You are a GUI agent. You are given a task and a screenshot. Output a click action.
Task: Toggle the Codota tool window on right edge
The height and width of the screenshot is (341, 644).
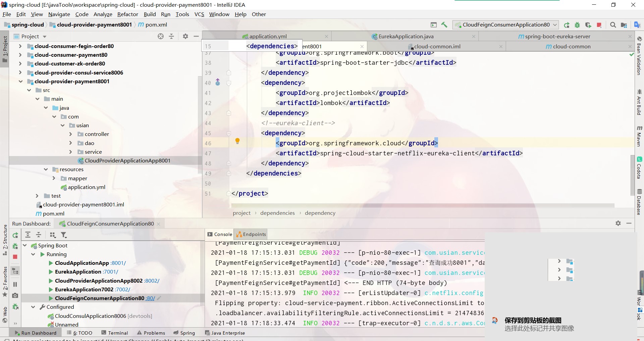coord(639,167)
